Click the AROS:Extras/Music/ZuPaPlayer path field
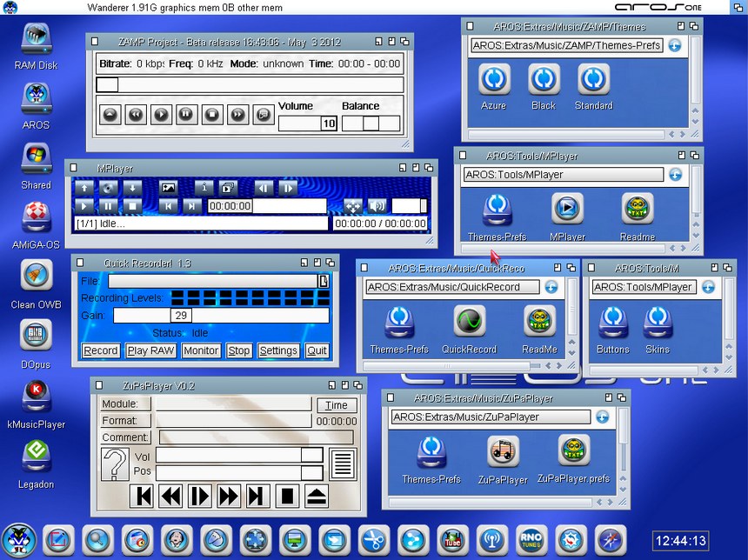Image resolution: width=748 pixels, height=560 pixels. (x=491, y=417)
